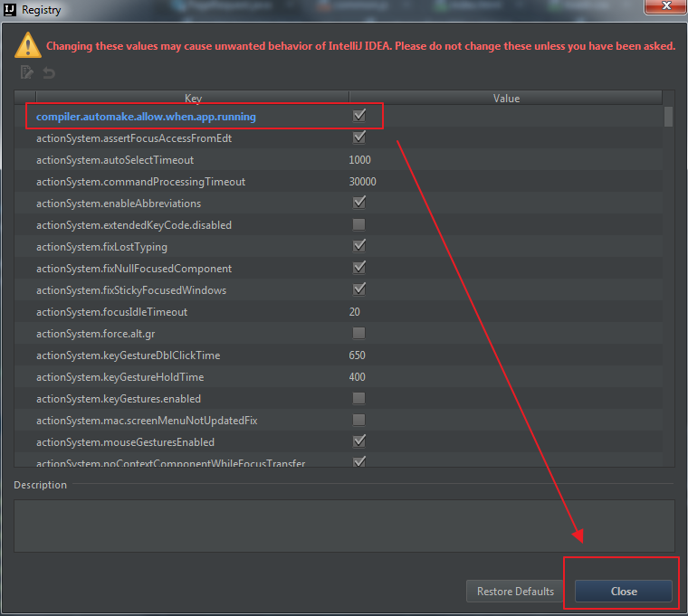Select actionSystem.keyGestures.enabled key

pyautogui.click(x=119, y=399)
